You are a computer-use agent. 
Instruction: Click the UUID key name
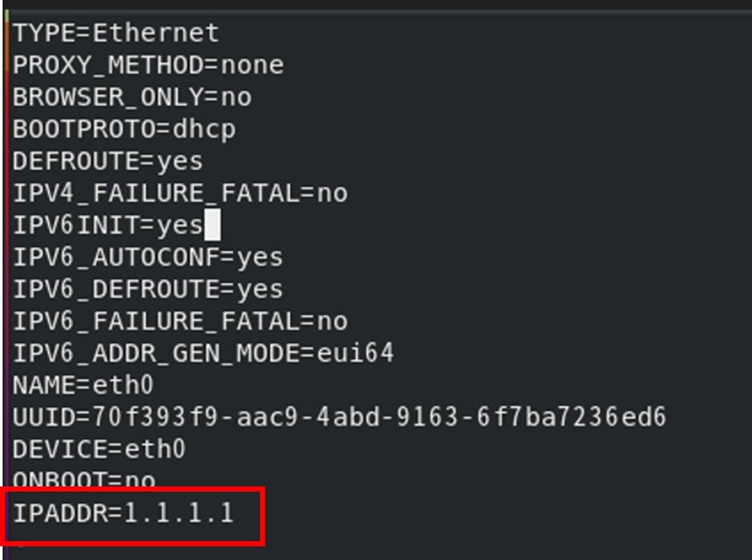tap(44, 417)
